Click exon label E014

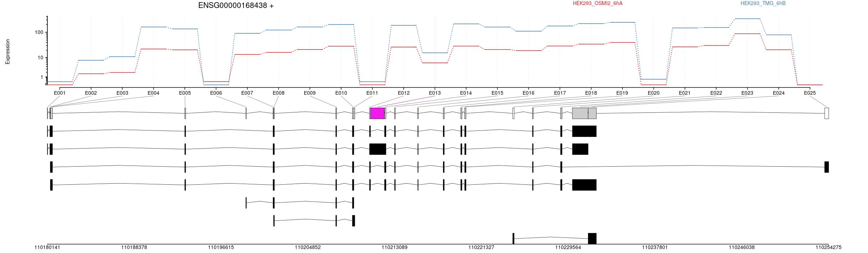pos(466,93)
